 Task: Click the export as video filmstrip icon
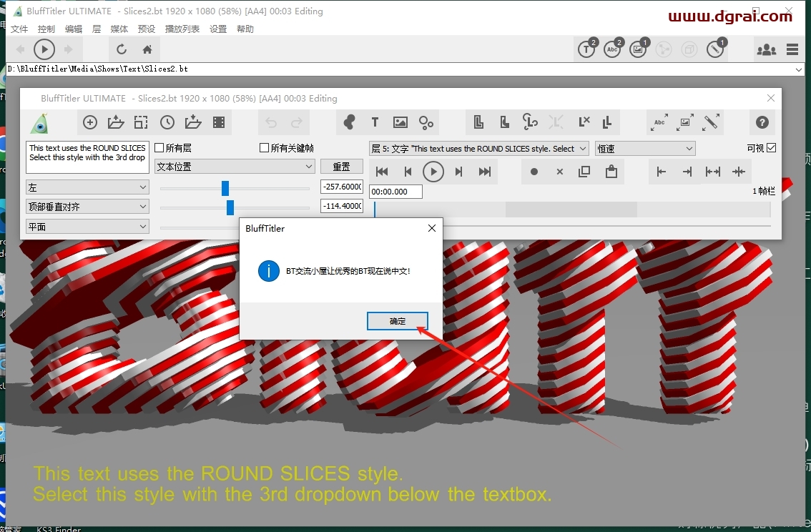click(219, 122)
